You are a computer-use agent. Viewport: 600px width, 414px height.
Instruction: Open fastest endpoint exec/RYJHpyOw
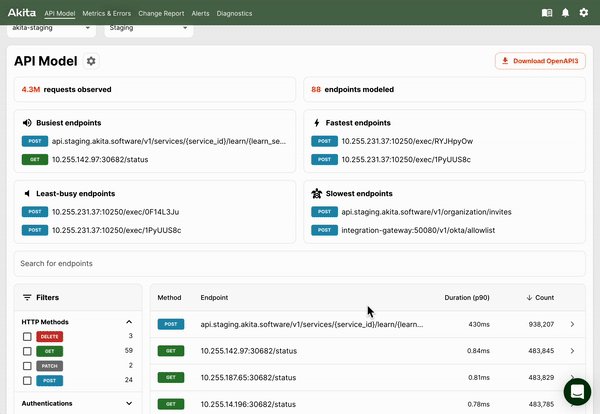[407, 141]
